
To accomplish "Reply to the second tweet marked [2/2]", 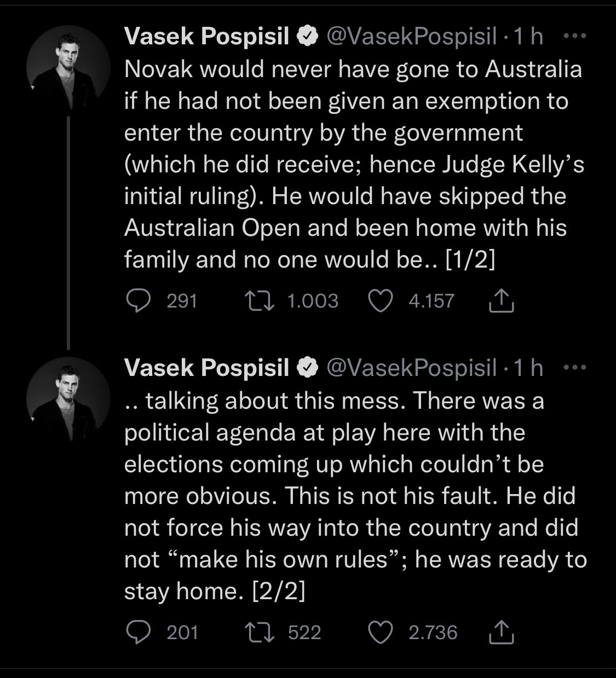I will pyautogui.click(x=139, y=633).
